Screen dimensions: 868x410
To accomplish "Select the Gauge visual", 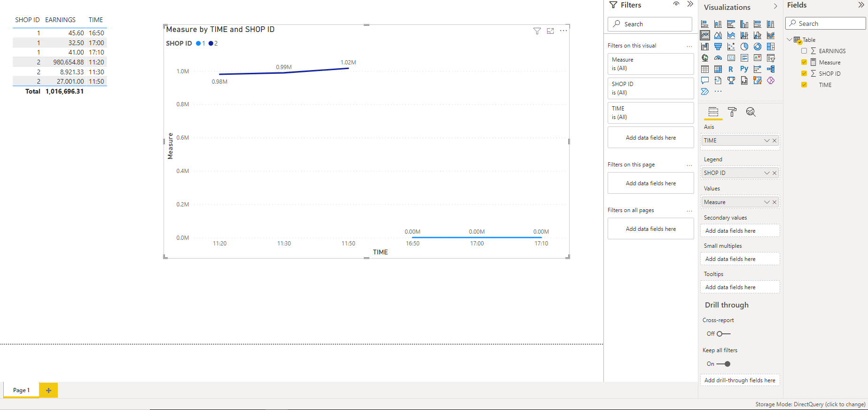I will pos(718,58).
